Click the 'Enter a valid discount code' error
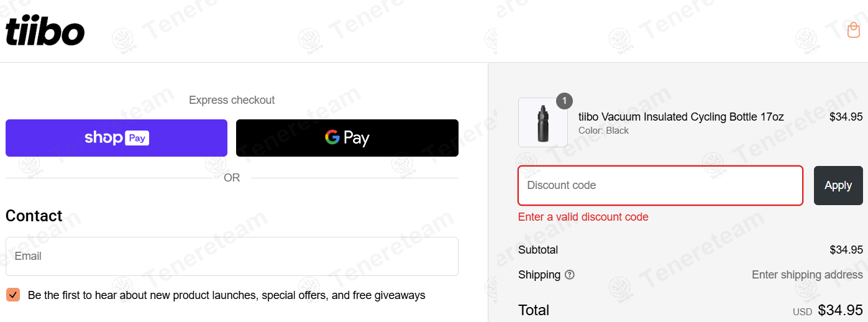The width and height of the screenshot is (868, 322). click(583, 217)
